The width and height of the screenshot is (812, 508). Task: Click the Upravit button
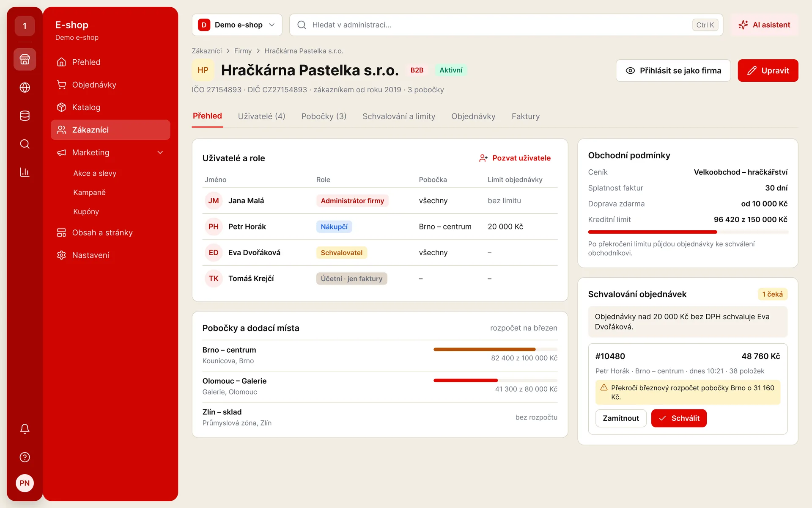coord(768,71)
